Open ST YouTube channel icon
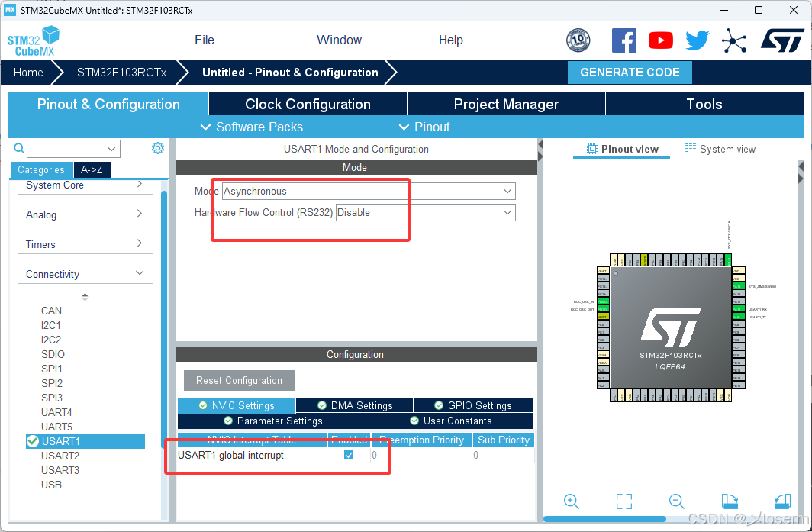The image size is (812, 532). click(661, 40)
